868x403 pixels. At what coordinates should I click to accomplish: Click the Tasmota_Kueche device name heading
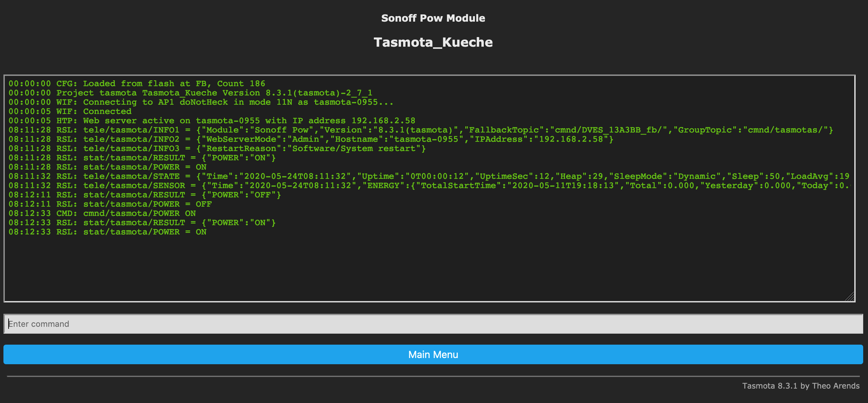click(x=433, y=42)
